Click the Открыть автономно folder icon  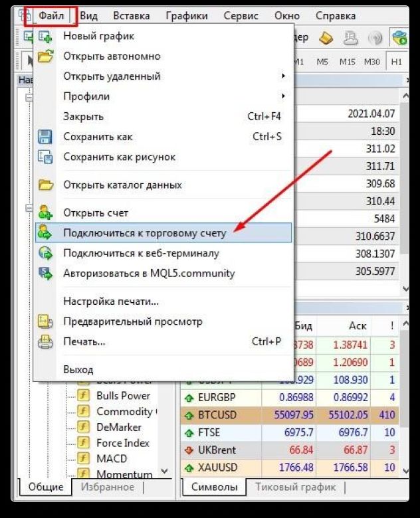pyautogui.click(x=45, y=56)
